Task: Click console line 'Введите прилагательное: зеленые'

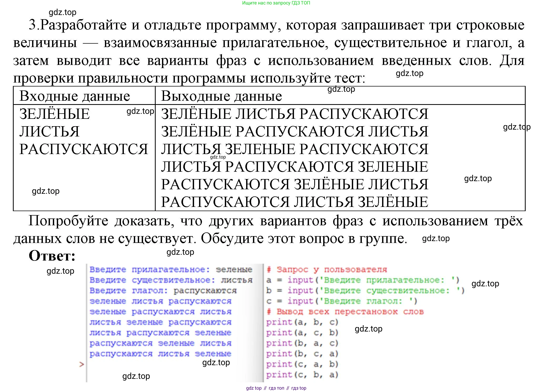Action: tap(171, 270)
